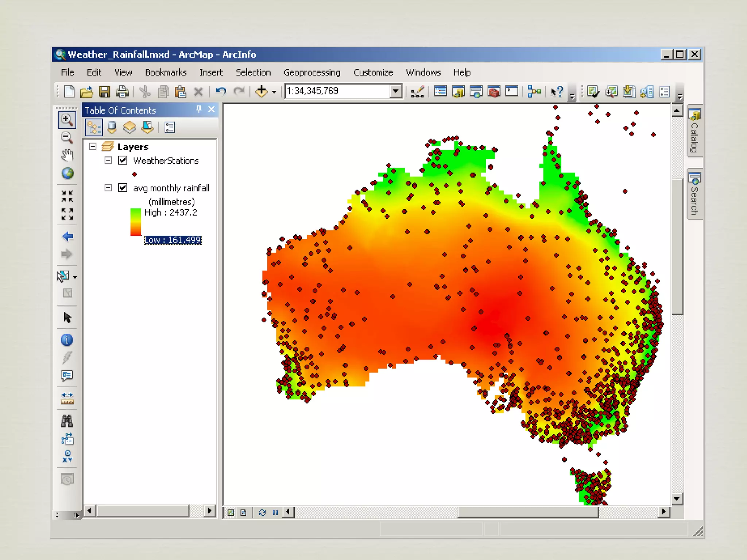Pin the Table Of Contents panel

(x=199, y=109)
